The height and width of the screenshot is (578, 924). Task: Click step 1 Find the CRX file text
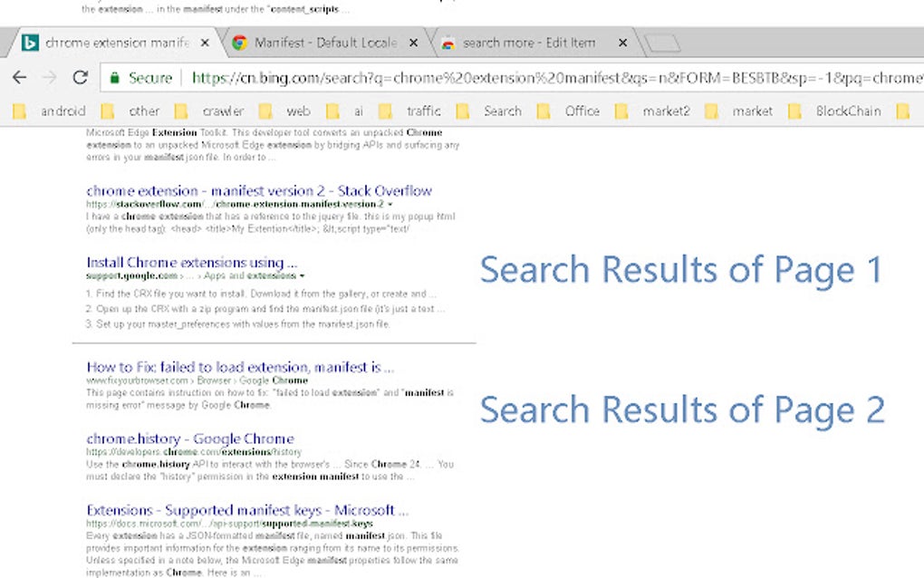coord(261,294)
